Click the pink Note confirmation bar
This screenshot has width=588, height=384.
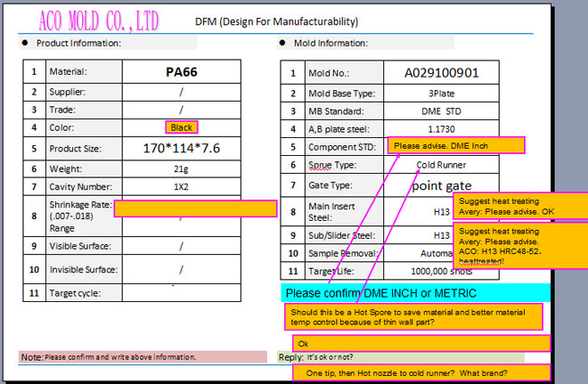tap(143, 357)
